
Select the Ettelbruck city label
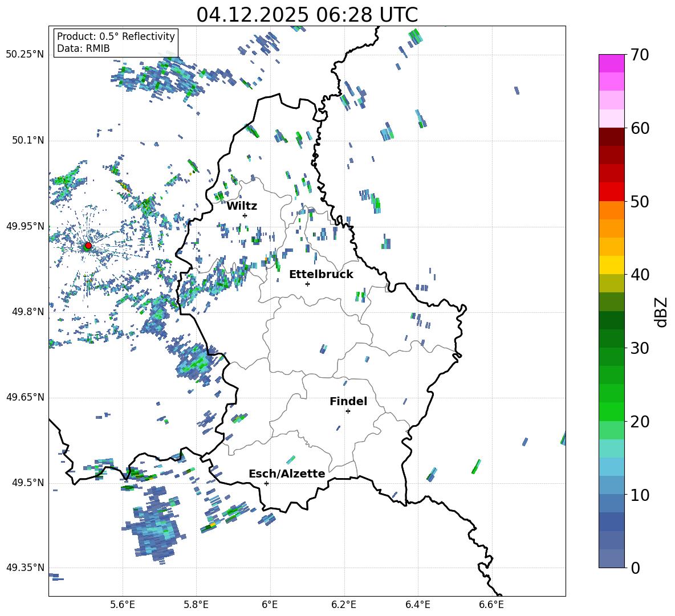pyautogui.click(x=321, y=274)
